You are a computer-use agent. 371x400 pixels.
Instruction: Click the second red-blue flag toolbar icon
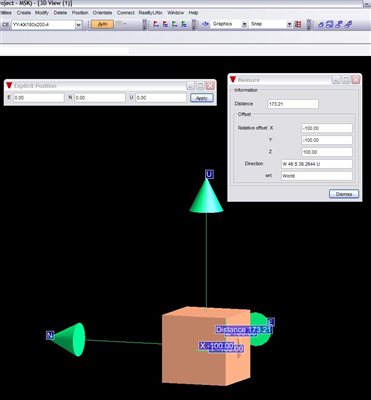165,24
